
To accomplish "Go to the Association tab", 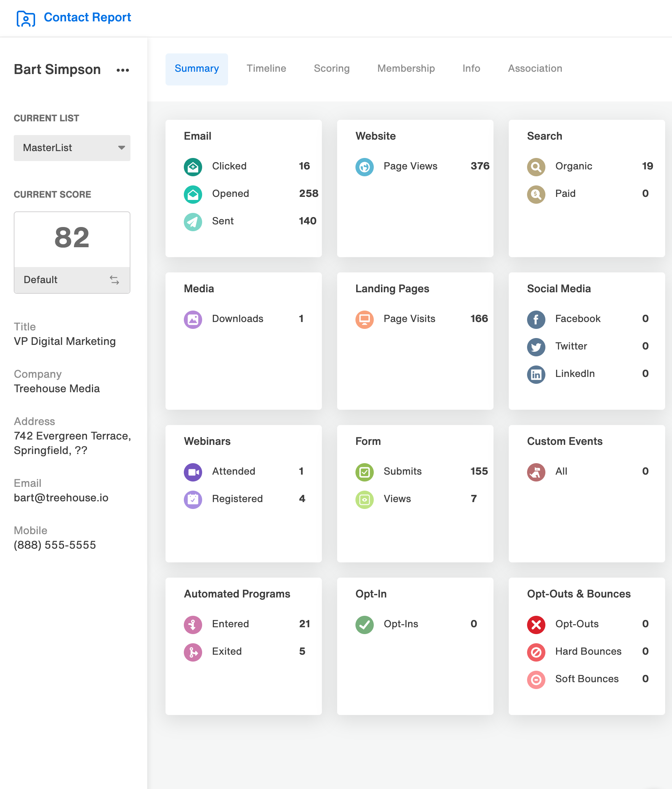I will (535, 69).
